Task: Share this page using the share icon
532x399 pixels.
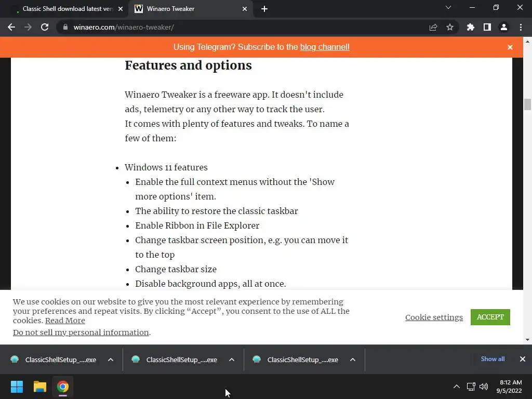Action: (x=433, y=27)
